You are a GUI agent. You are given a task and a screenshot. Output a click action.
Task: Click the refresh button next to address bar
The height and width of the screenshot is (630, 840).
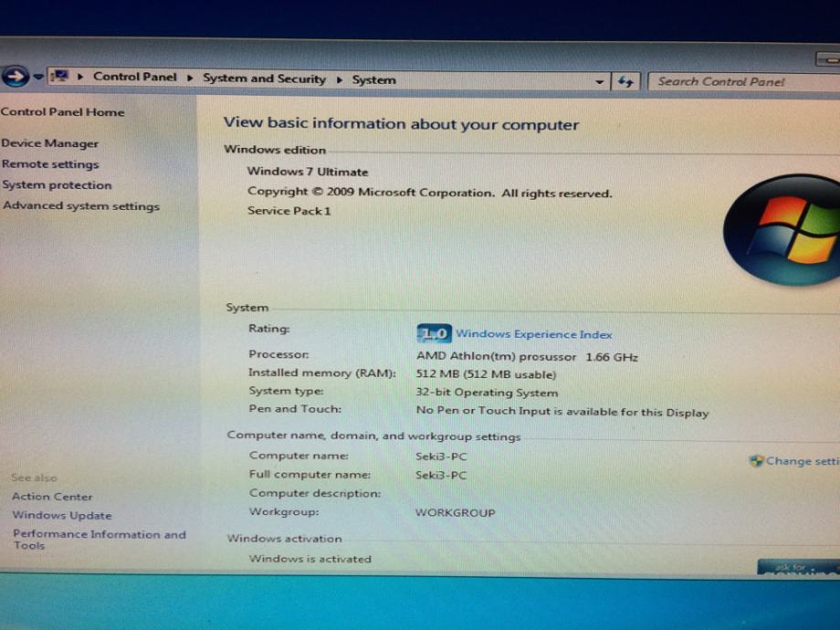click(x=625, y=82)
